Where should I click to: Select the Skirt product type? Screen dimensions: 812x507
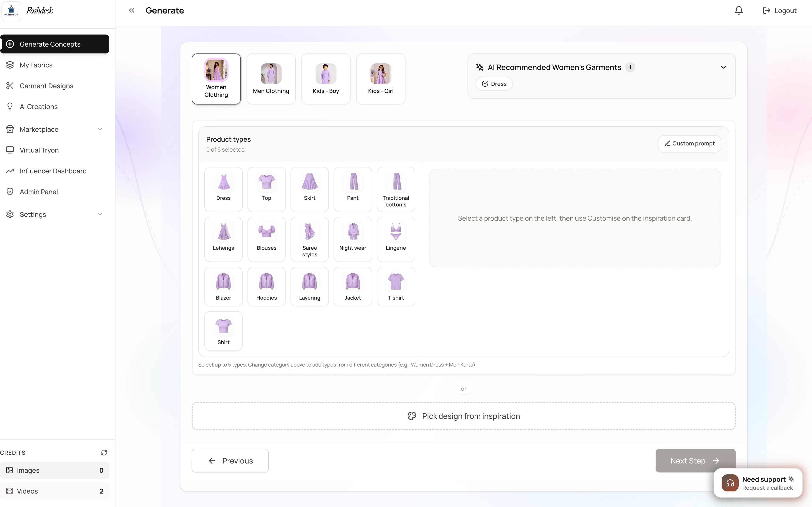309,189
